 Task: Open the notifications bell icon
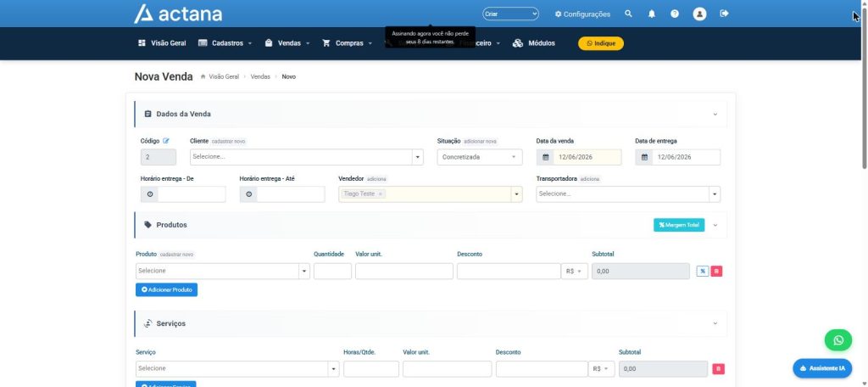tap(652, 14)
